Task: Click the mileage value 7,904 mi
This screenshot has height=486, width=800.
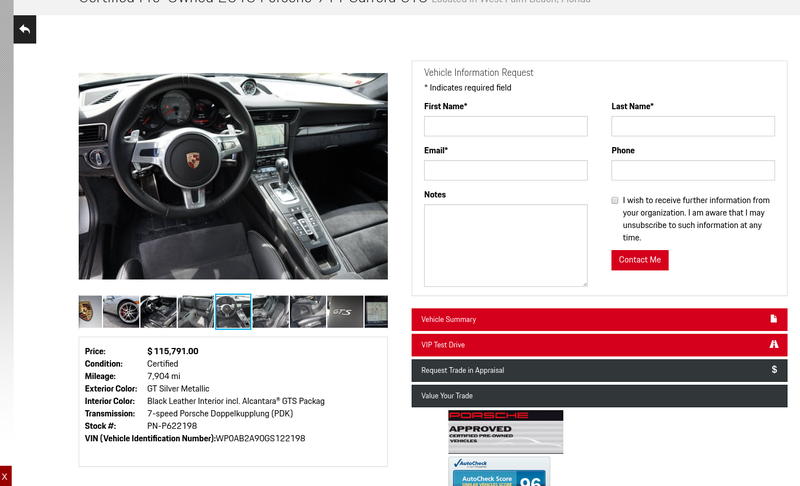Action: (x=164, y=376)
